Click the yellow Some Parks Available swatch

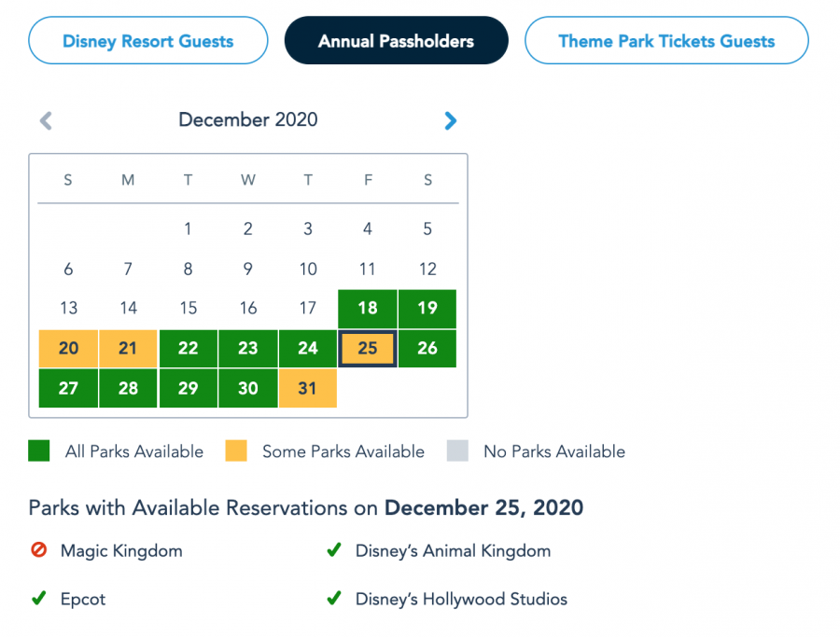coord(236,451)
